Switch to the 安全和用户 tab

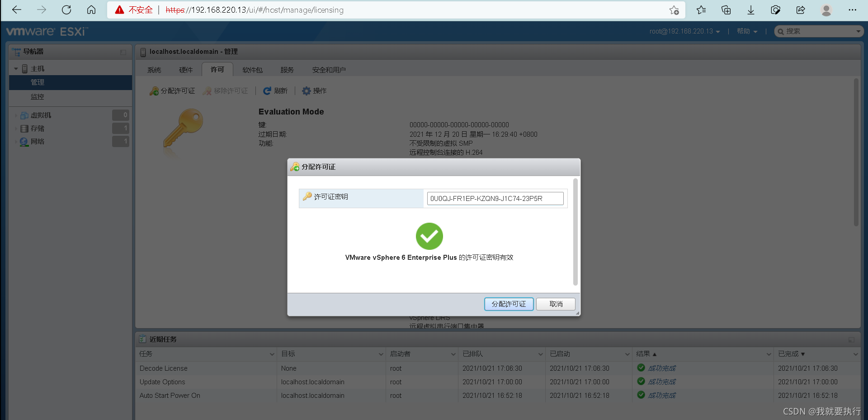329,70
